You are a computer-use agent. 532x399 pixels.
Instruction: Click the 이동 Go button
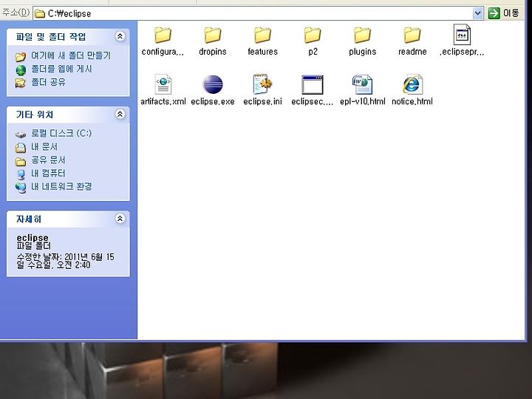[x=504, y=13]
